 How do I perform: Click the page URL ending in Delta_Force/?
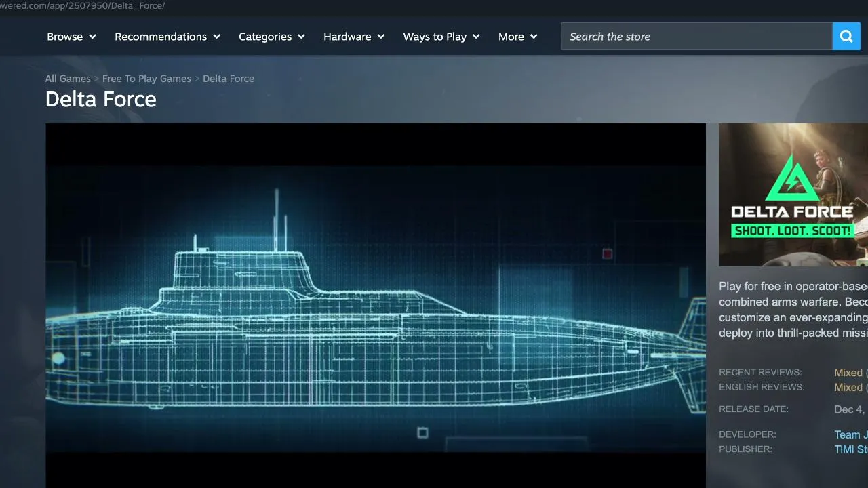point(83,6)
